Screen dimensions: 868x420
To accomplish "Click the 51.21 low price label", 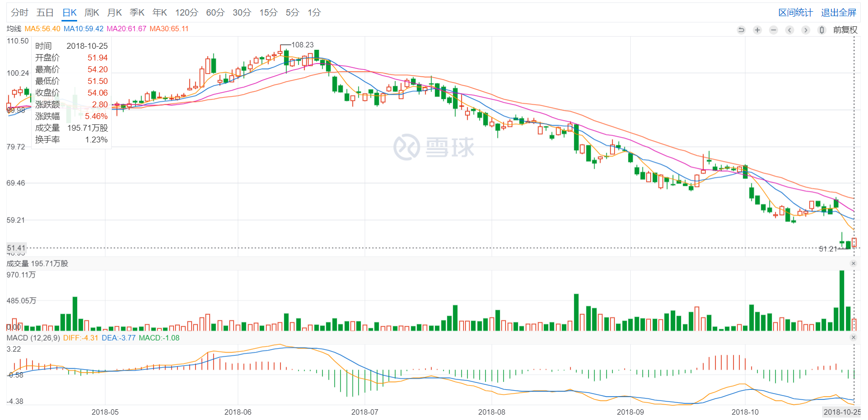I will 828,249.
